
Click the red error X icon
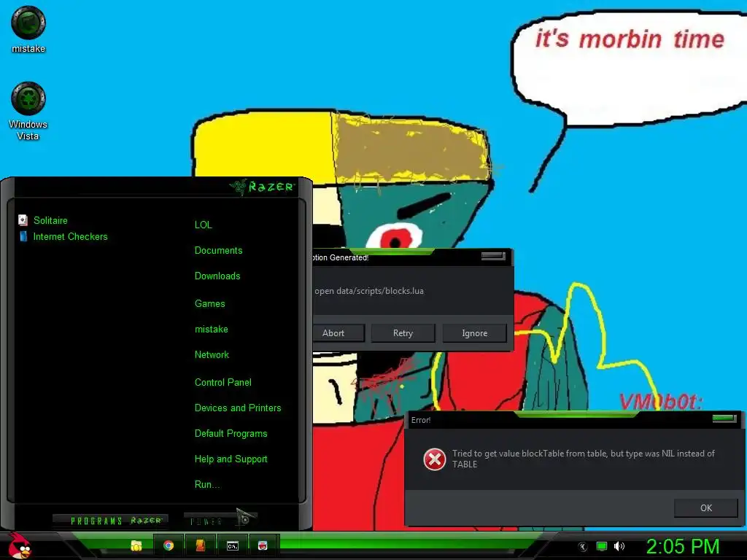point(435,459)
